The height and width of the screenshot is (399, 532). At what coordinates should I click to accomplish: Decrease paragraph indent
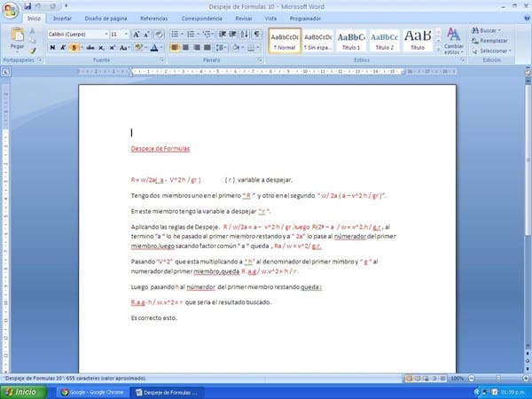click(x=223, y=34)
